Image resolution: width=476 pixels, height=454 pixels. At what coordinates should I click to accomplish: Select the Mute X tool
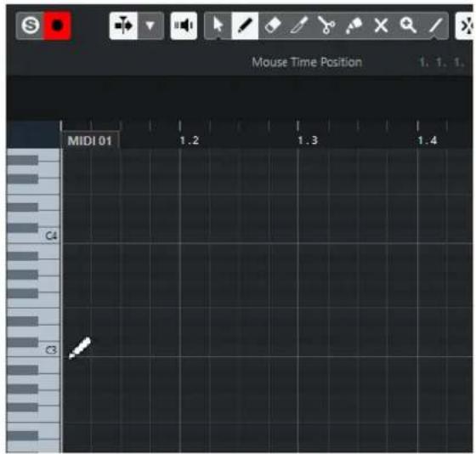tap(381, 26)
